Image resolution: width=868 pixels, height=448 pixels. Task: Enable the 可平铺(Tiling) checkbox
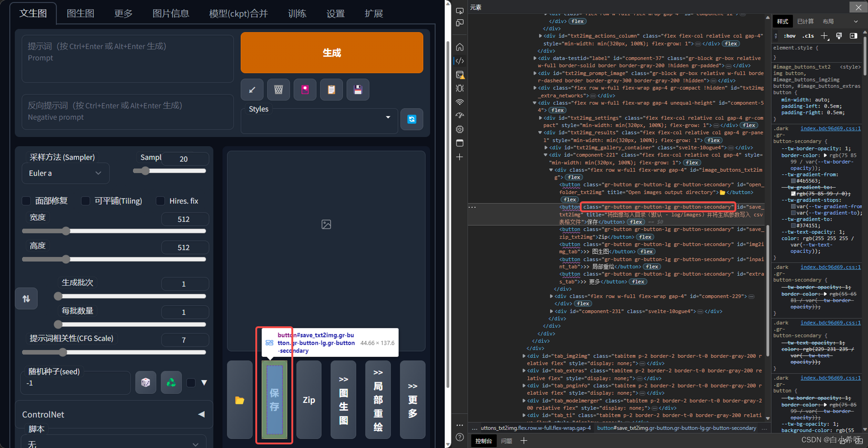coord(85,201)
